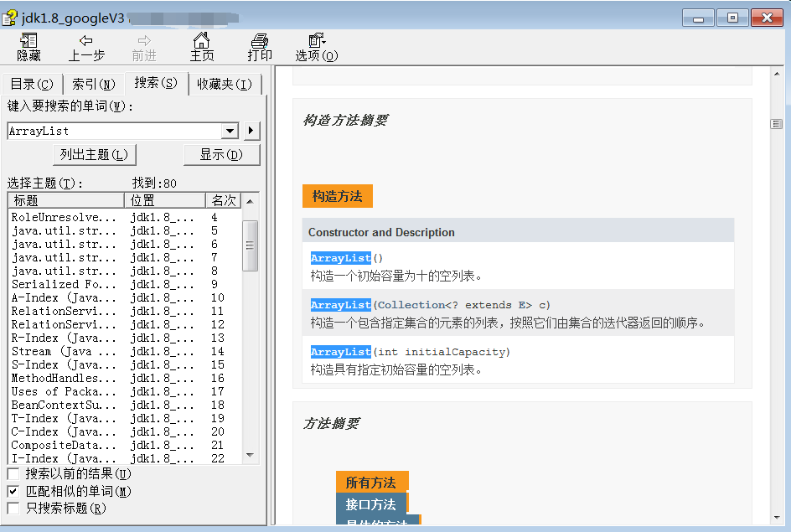This screenshot has height=532, width=791.
Task: Click the Forward (前进) toolbar icon
Action: [x=144, y=47]
